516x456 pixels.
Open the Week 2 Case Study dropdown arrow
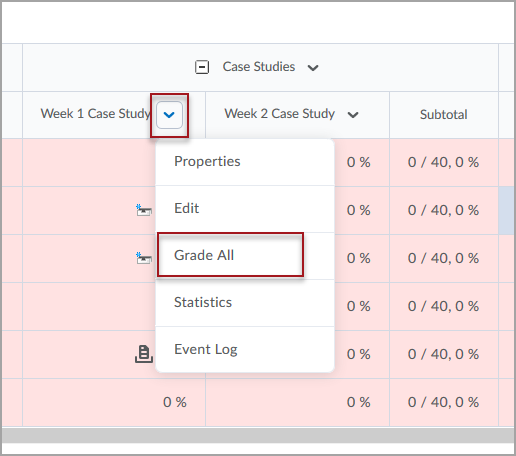(x=353, y=115)
